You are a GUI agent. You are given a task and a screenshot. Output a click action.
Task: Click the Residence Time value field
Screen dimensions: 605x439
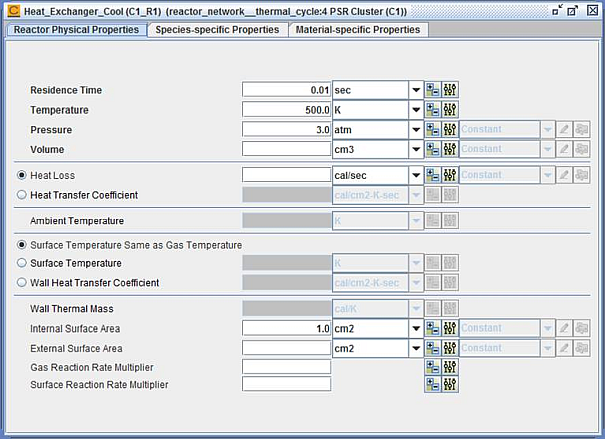pos(286,90)
